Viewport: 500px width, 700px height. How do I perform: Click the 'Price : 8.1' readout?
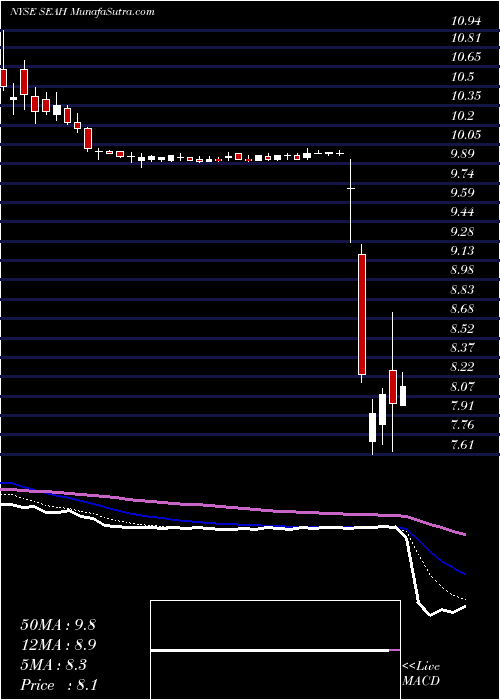coord(59,685)
